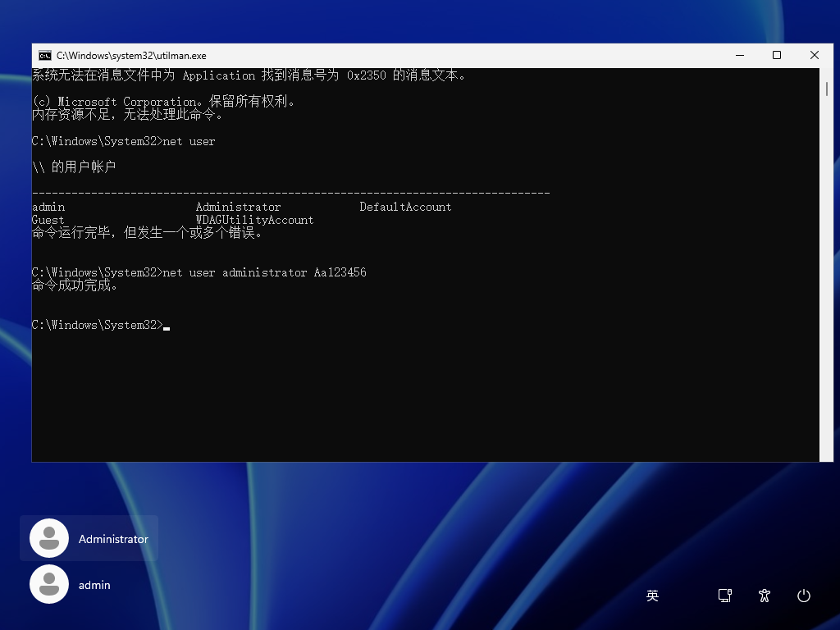Maximize the utilman.exe console window
Screen dimensions: 840x630
click(x=777, y=55)
